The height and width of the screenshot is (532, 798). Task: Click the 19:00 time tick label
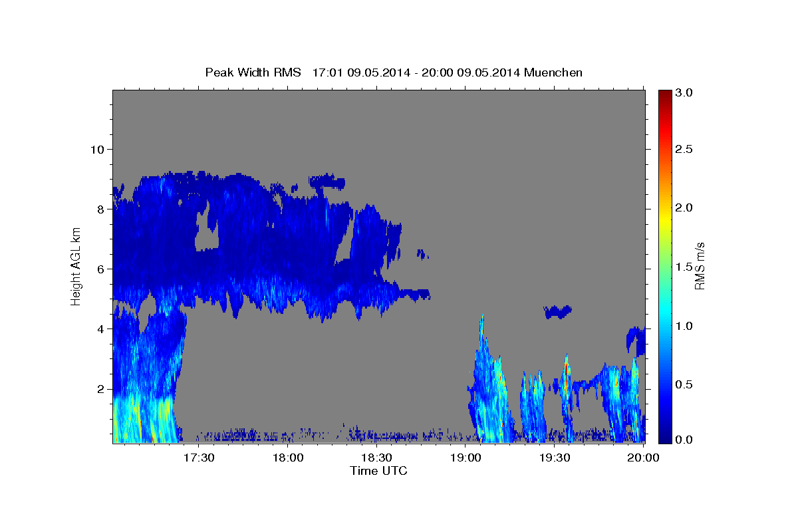click(x=465, y=458)
